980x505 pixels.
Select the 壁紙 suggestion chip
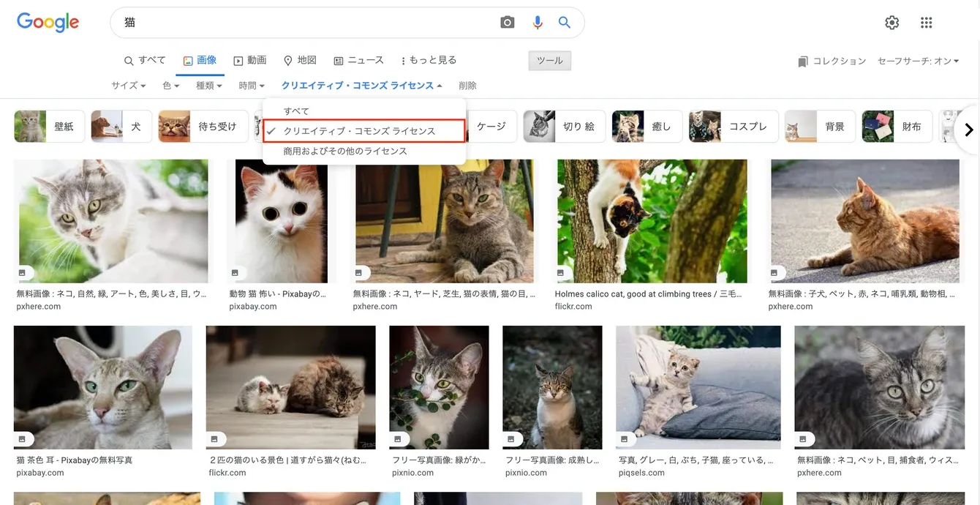click(49, 127)
